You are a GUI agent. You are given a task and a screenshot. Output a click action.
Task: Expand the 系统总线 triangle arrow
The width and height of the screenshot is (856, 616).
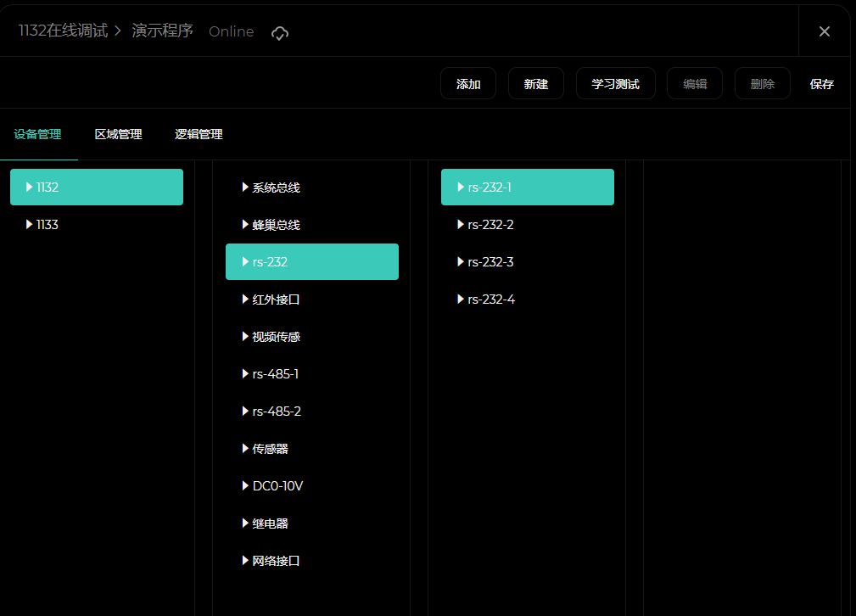point(245,188)
